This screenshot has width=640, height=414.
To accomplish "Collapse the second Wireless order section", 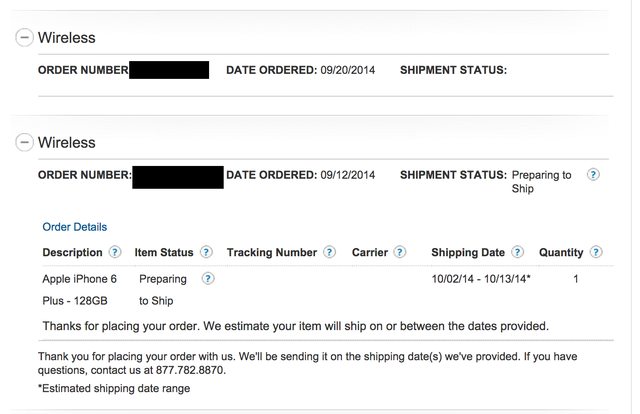I will (x=24, y=142).
